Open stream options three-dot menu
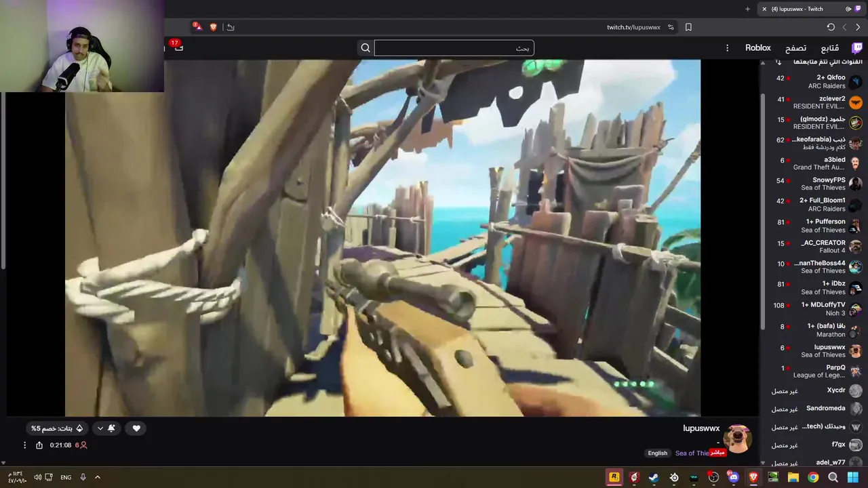This screenshot has height=488, width=868. point(24,445)
